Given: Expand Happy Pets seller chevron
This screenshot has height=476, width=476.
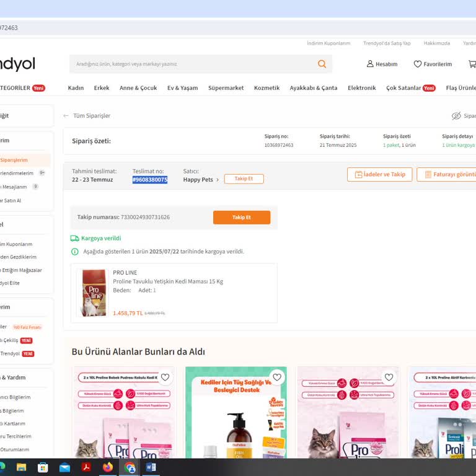Looking at the screenshot, I should [x=218, y=180].
